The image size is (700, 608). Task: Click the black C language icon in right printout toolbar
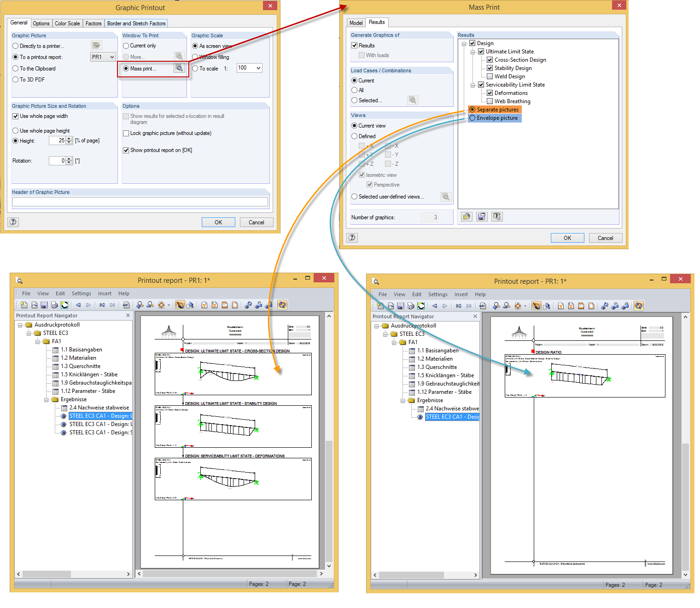(x=421, y=306)
